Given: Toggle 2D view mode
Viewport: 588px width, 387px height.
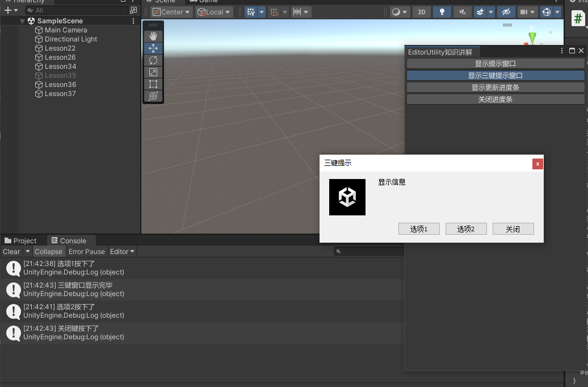Looking at the screenshot, I should coord(421,12).
